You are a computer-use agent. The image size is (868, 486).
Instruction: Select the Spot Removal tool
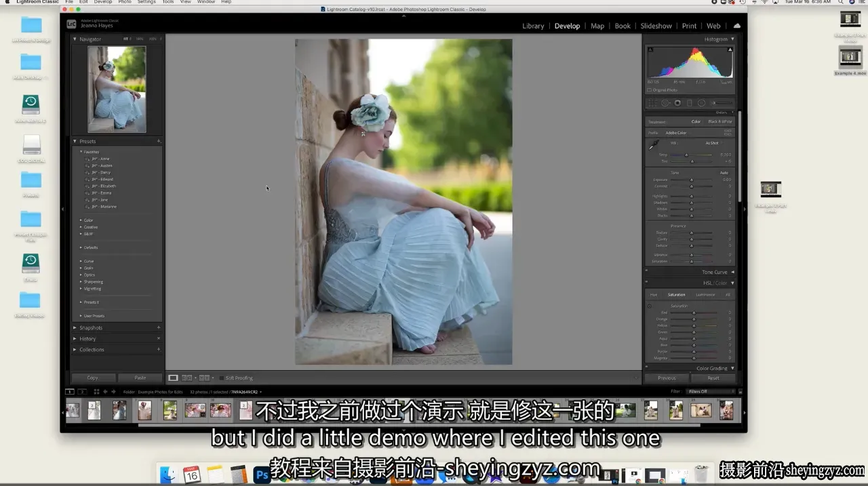665,103
